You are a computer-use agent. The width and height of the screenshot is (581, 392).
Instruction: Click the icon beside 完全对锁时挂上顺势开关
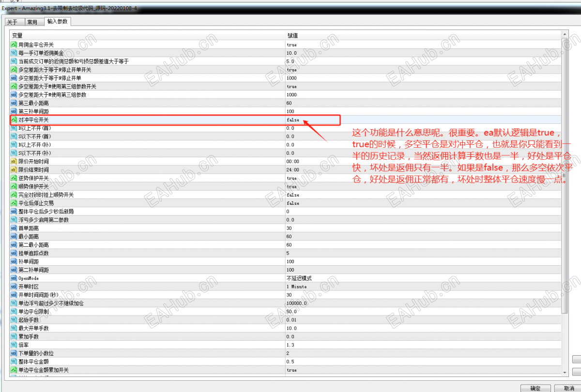[14, 195]
